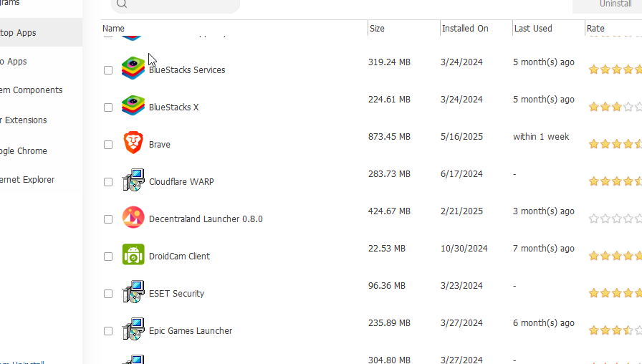Click the within 1 week value
The width and height of the screenshot is (642, 364).
541,137
